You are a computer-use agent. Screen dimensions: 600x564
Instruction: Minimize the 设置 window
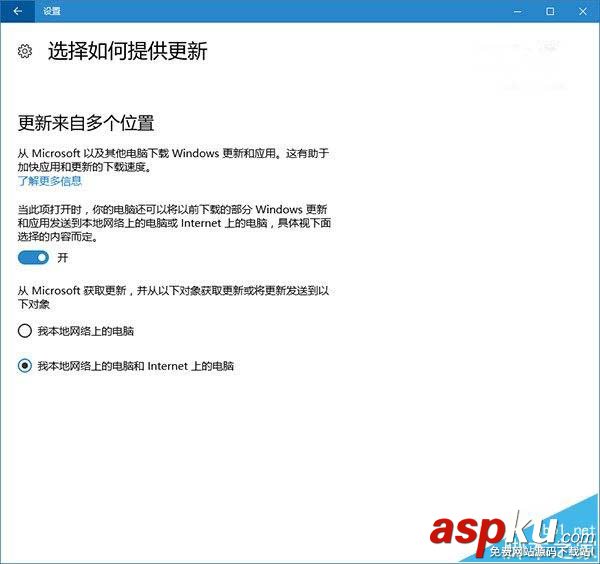[x=517, y=11]
